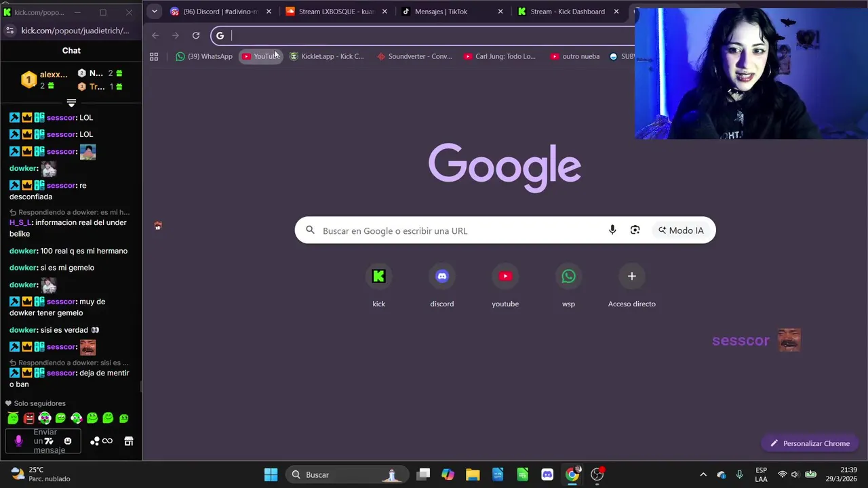
Task: Click the Enviar un mensaje chat field
Action: pyautogui.click(x=43, y=441)
